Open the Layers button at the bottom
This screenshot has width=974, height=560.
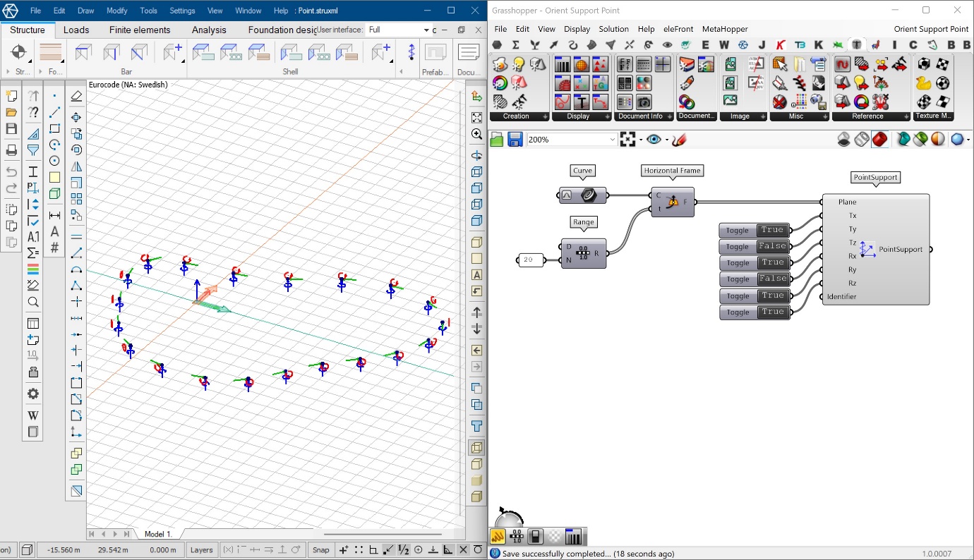coord(202,549)
